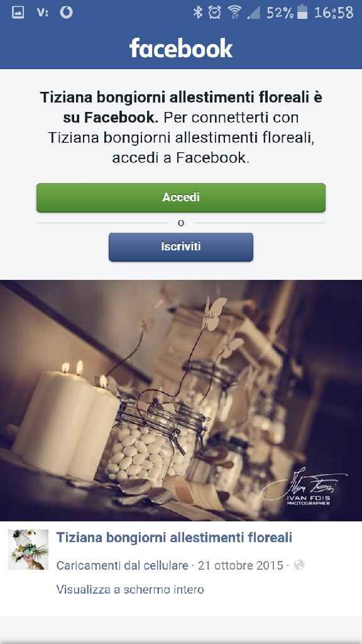Open the candles and jars photo
The width and height of the screenshot is (362, 644).
coord(181,401)
